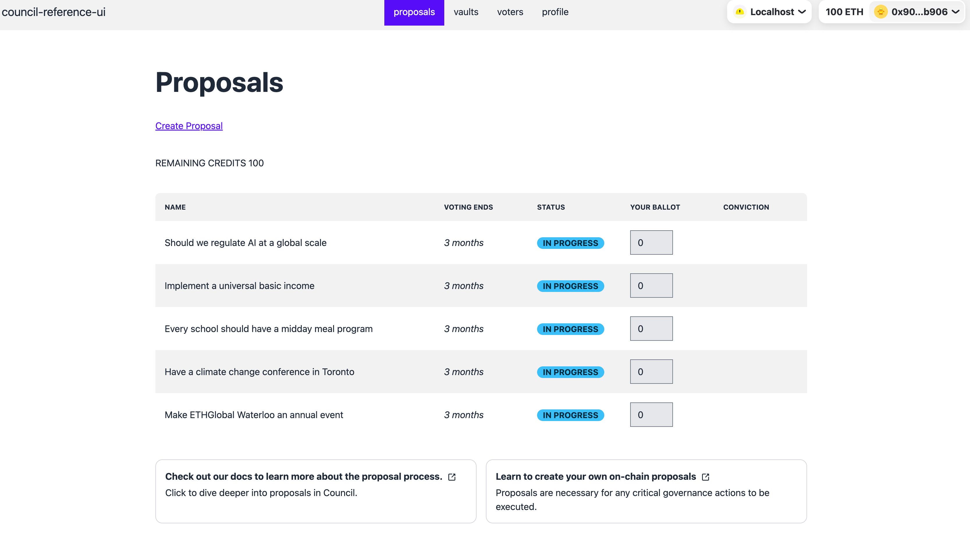Screen dimensions: 970x560
Task: Select 'Have a climate change conference in Toronto'
Action: click(259, 372)
